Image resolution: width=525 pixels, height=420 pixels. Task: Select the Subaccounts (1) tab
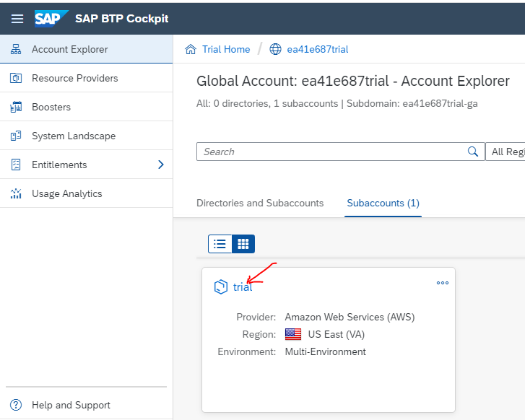[x=383, y=203]
